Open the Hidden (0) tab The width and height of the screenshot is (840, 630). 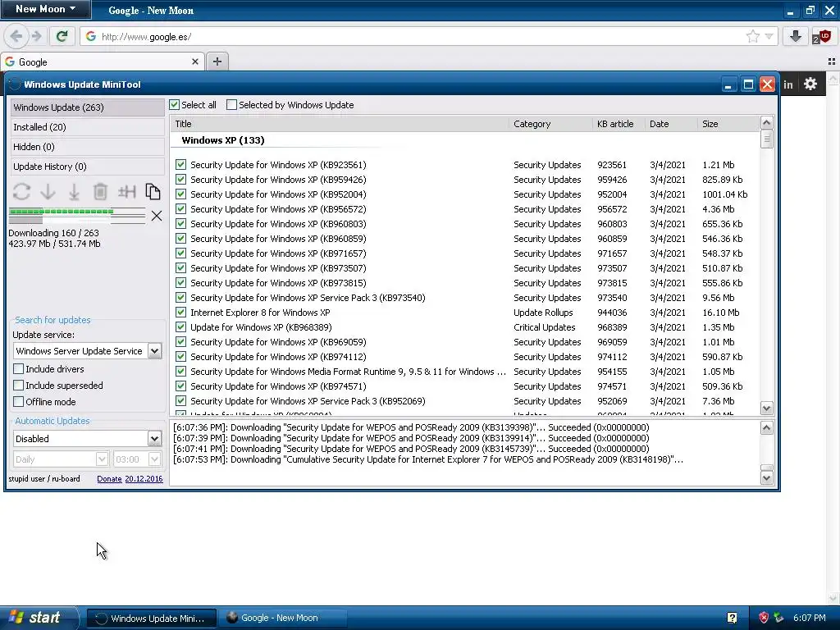point(87,147)
